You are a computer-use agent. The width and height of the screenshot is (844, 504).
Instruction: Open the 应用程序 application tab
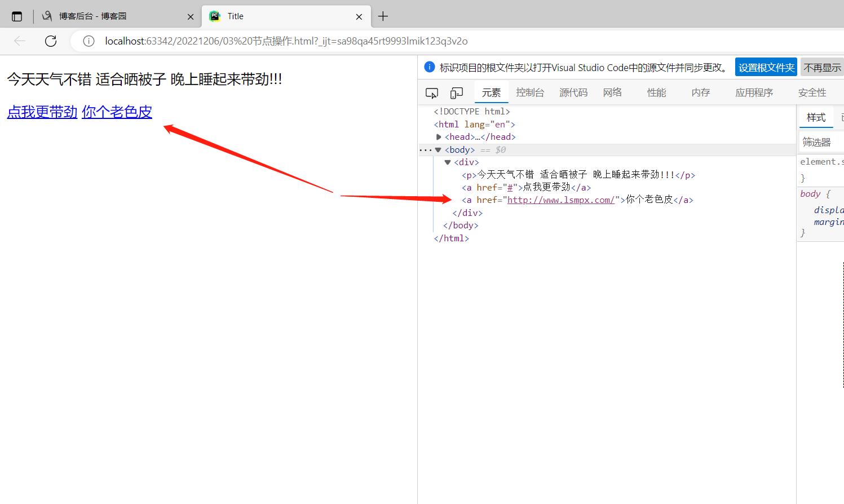pyautogui.click(x=754, y=92)
